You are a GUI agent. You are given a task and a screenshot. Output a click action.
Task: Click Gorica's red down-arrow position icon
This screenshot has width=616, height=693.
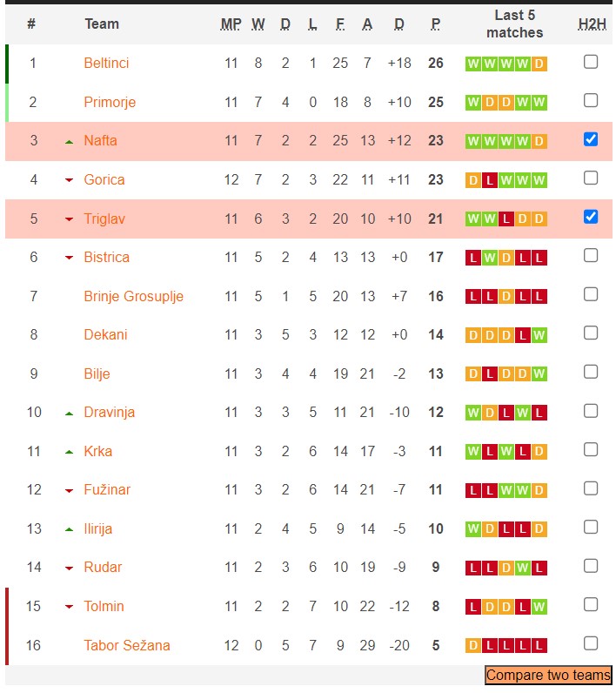point(69,180)
